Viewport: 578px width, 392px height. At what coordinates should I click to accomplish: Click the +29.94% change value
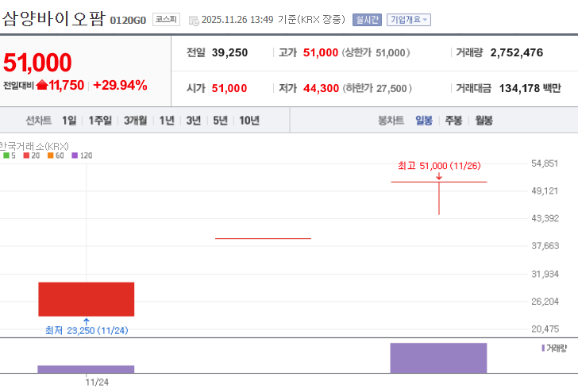pos(120,85)
